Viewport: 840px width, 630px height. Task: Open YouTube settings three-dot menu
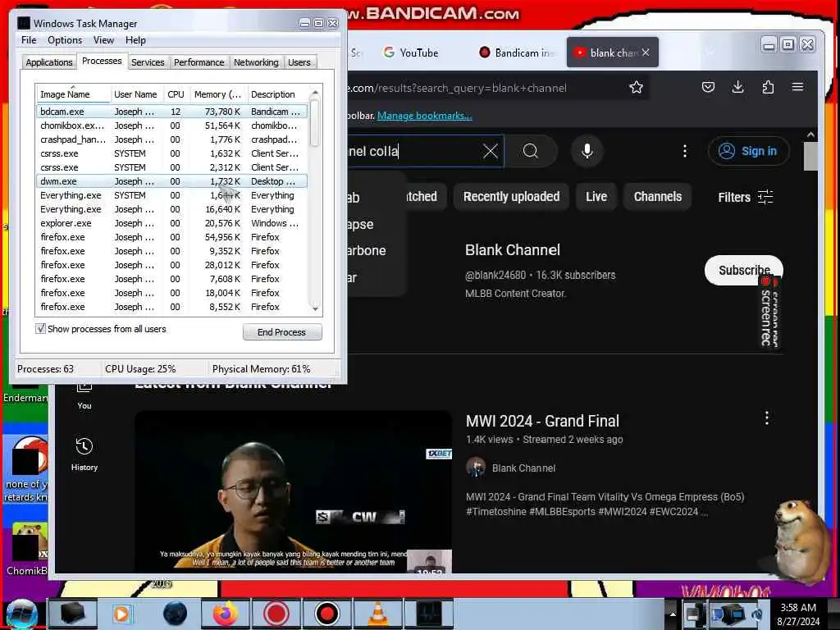point(685,151)
